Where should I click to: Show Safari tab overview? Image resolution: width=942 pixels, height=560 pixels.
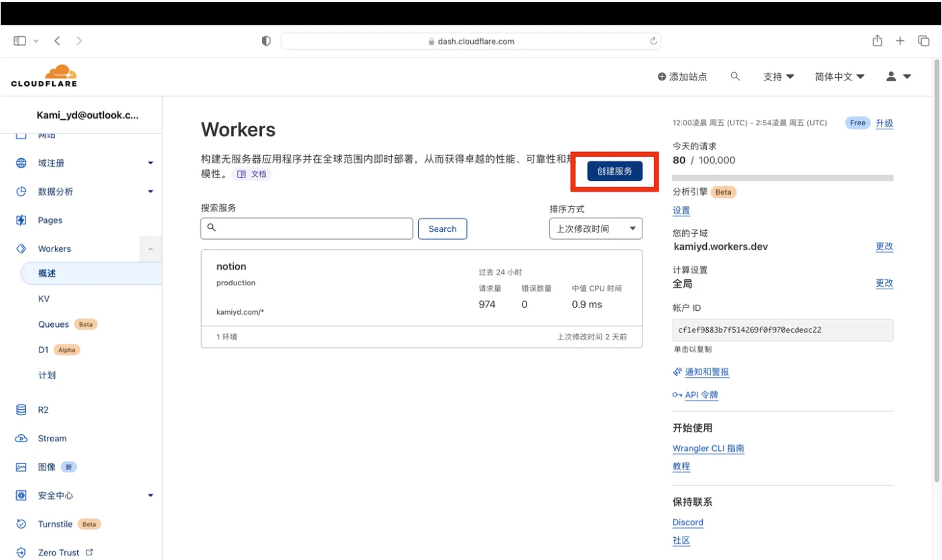click(x=923, y=41)
